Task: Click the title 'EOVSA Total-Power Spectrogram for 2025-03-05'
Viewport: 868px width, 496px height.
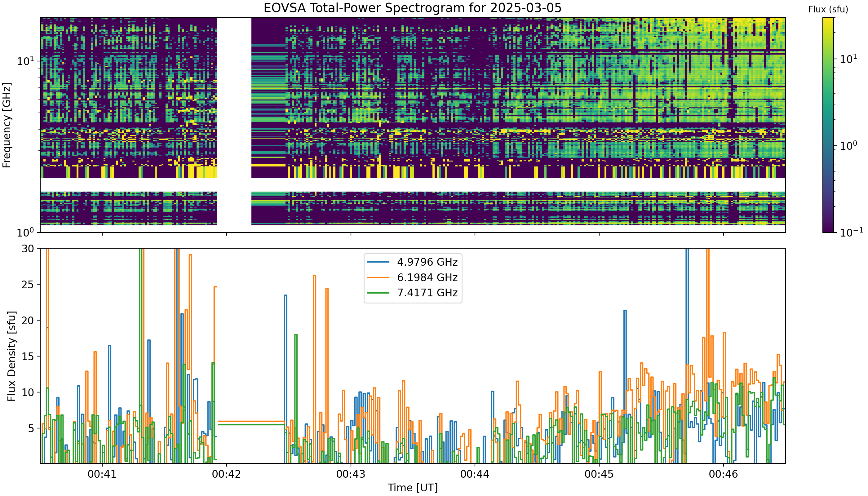Action: [x=413, y=7]
